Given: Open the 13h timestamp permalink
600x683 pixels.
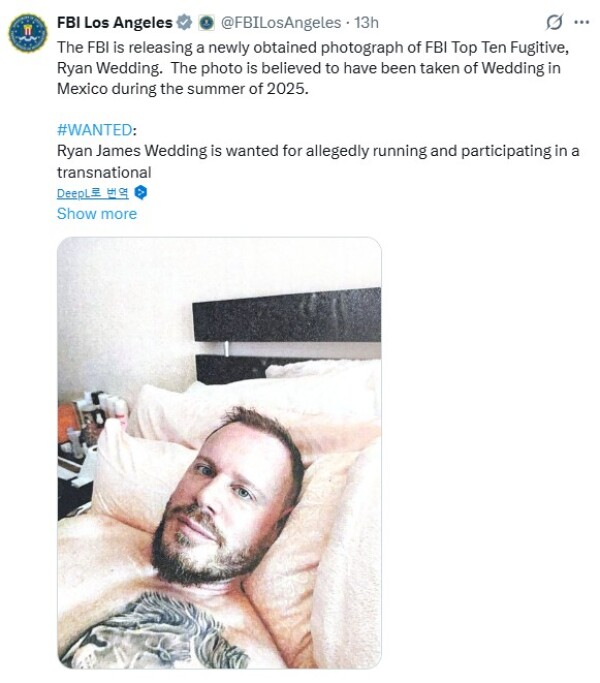Looking at the screenshot, I should point(366,23).
